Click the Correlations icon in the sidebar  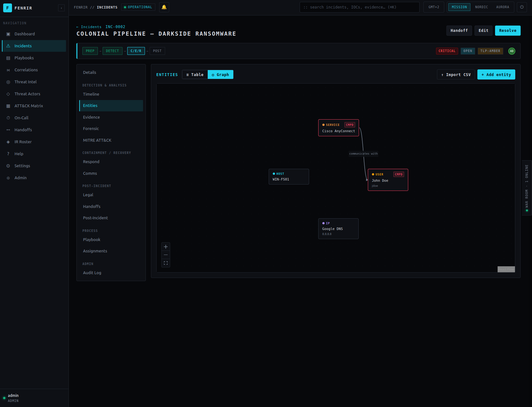(8, 70)
